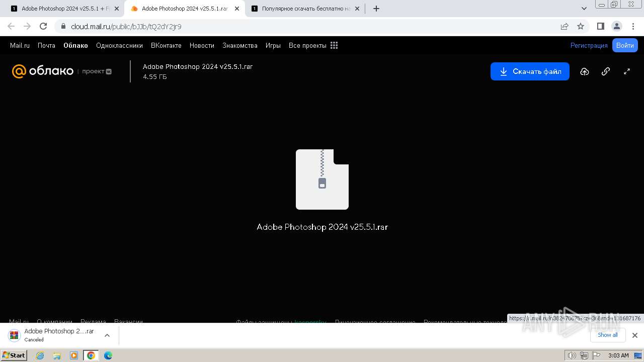Open Microsoft Edge from taskbar
The height and width of the screenshot is (362, 644).
(x=108, y=355)
